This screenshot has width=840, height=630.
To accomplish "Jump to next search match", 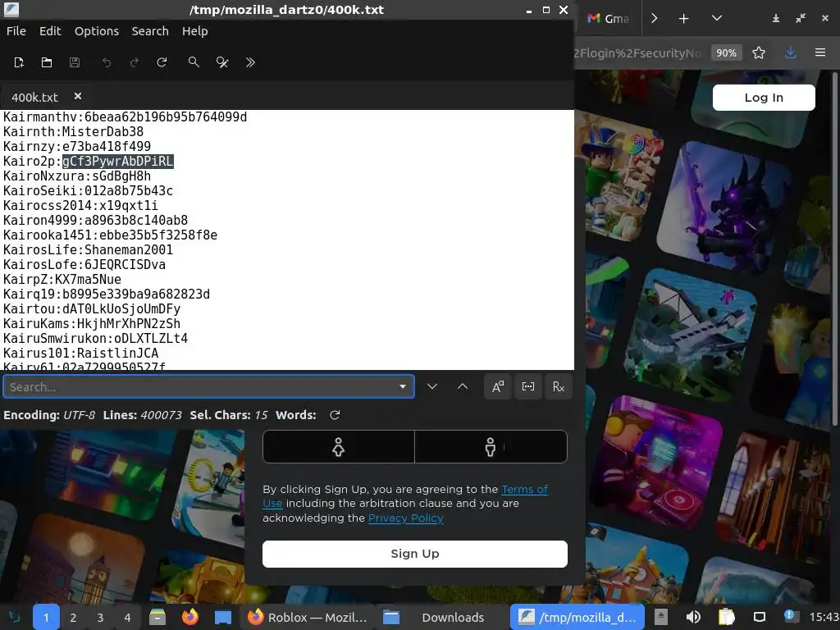I will click(432, 387).
